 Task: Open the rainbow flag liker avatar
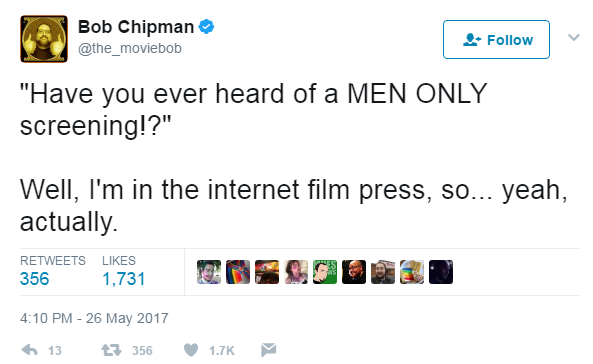point(238,272)
